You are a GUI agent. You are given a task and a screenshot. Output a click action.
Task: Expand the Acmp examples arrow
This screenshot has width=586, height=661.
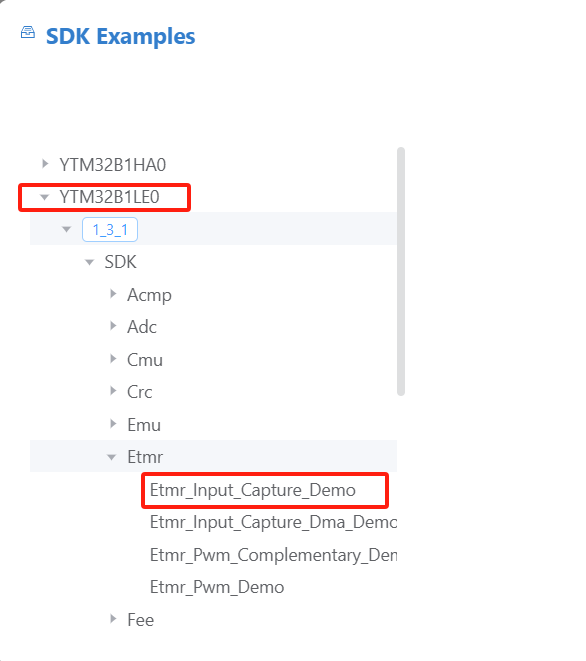[113, 294]
